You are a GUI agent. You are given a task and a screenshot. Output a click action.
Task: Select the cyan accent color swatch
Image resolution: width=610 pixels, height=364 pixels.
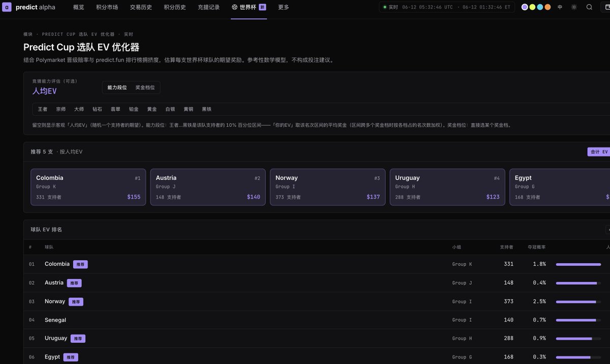click(540, 7)
